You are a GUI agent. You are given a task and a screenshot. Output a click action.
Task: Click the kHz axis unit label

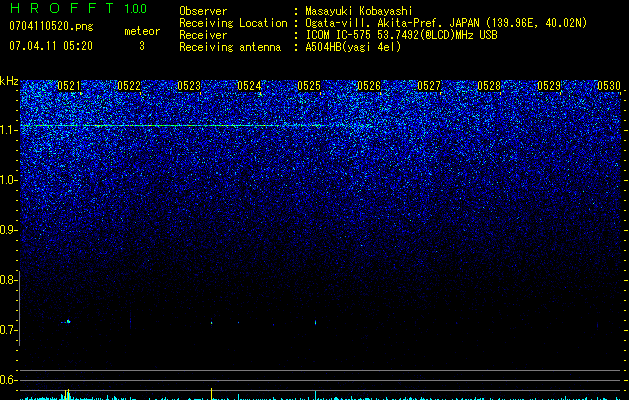[9, 81]
